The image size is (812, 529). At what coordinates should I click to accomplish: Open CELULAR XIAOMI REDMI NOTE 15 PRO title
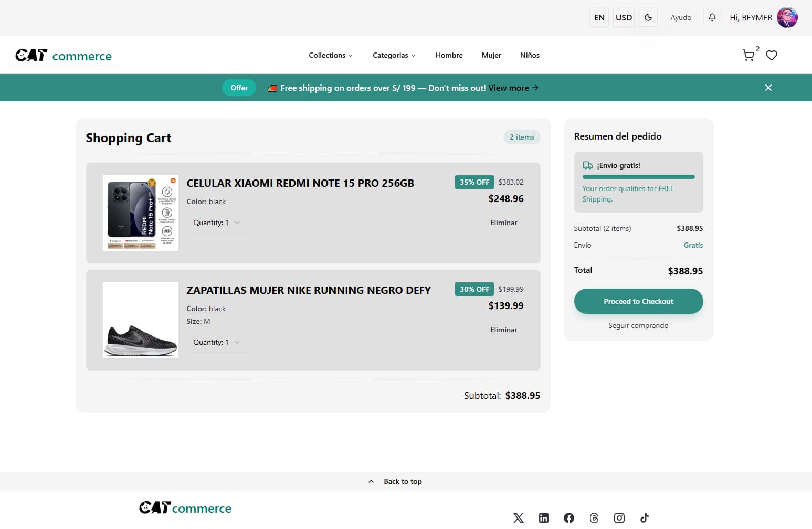[x=300, y=183]
